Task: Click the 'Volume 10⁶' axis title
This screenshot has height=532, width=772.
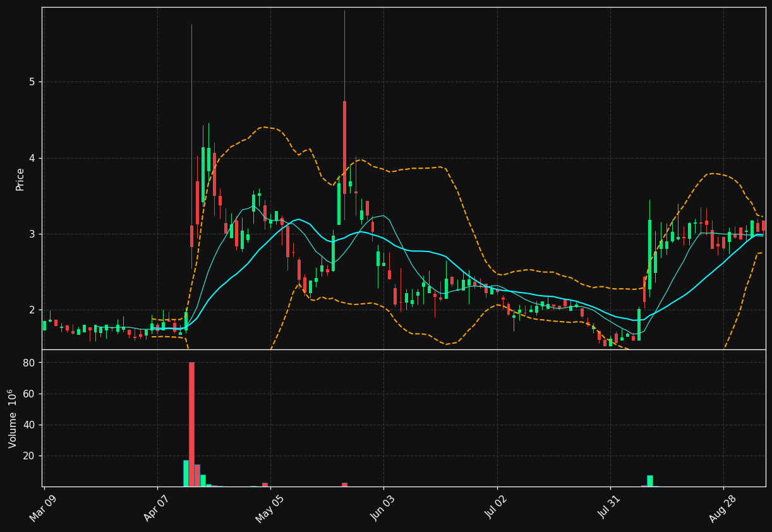Action: click(x=13, y=418)
